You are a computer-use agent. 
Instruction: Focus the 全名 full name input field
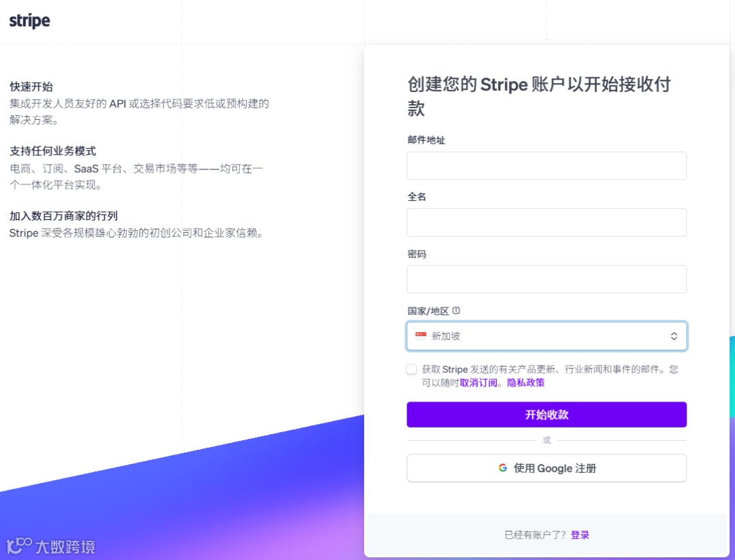click(546, 222)
